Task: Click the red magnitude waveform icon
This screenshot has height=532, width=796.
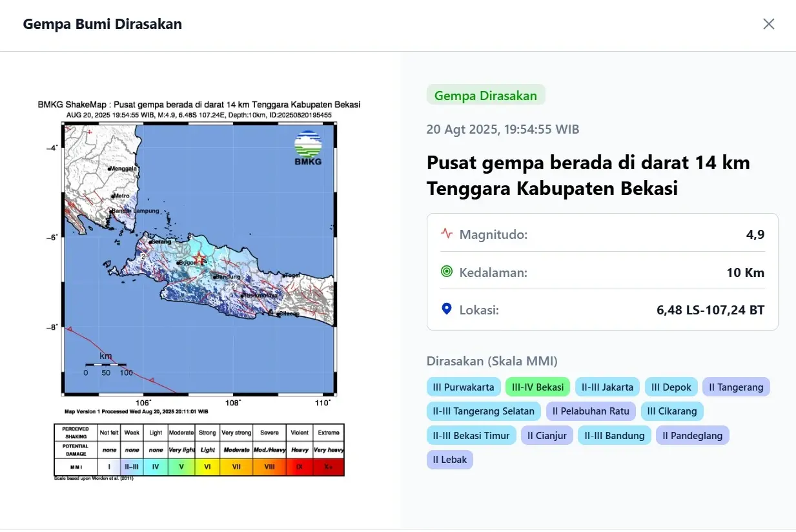Action: click(447, 234)
